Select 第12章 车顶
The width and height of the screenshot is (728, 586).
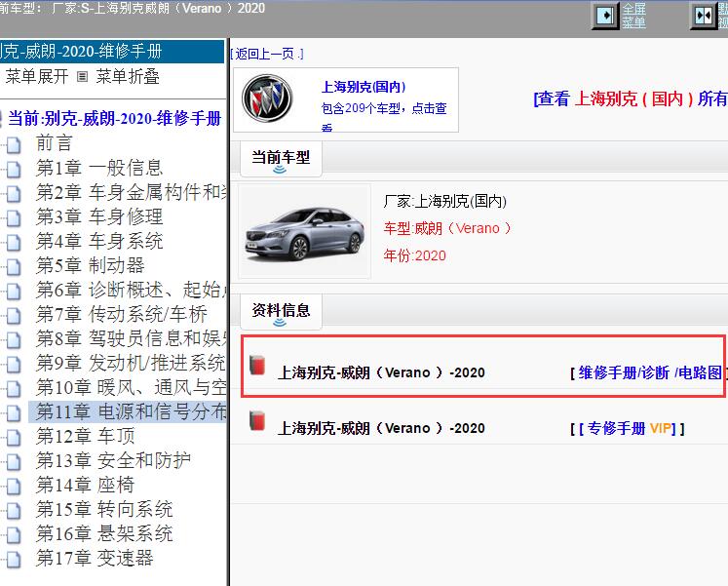(x=86, y=436)
